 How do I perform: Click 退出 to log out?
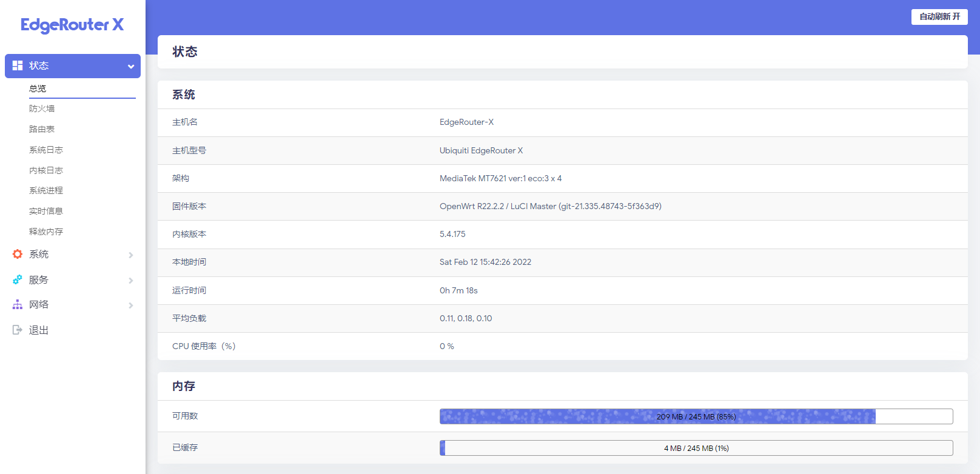[39, 330]
